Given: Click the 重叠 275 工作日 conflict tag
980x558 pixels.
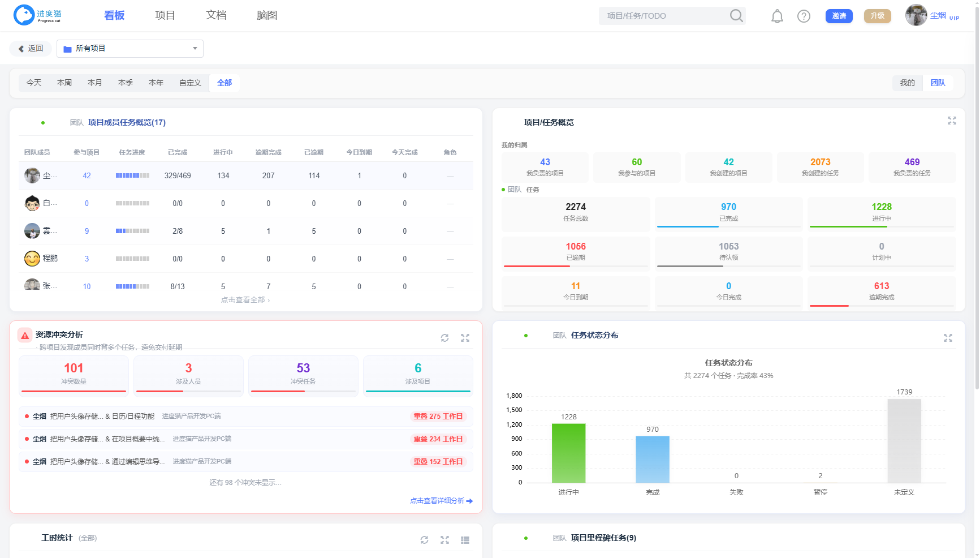Looking at the screenshot, I should pyautogui.click(x=438, y=417).
